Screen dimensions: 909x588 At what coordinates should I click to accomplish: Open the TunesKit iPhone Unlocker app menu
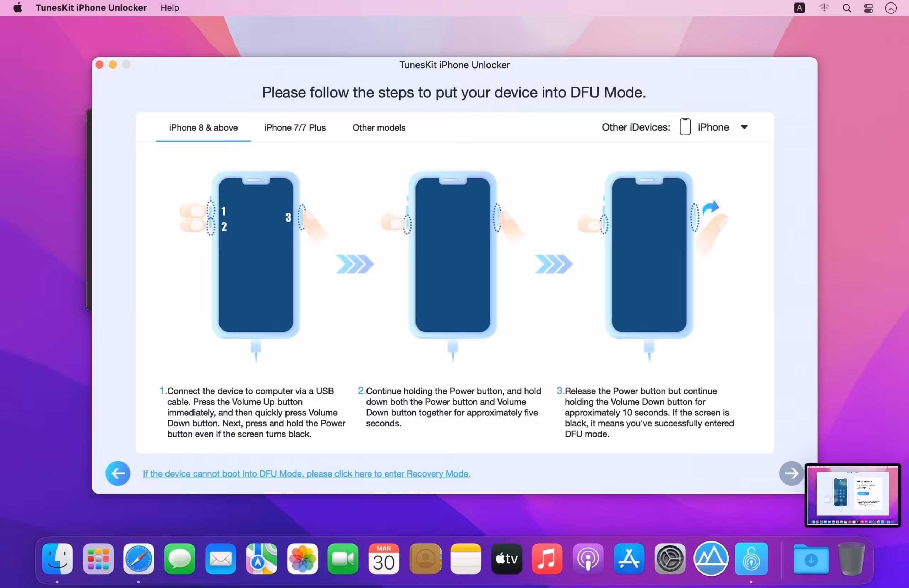coord(91,8)
